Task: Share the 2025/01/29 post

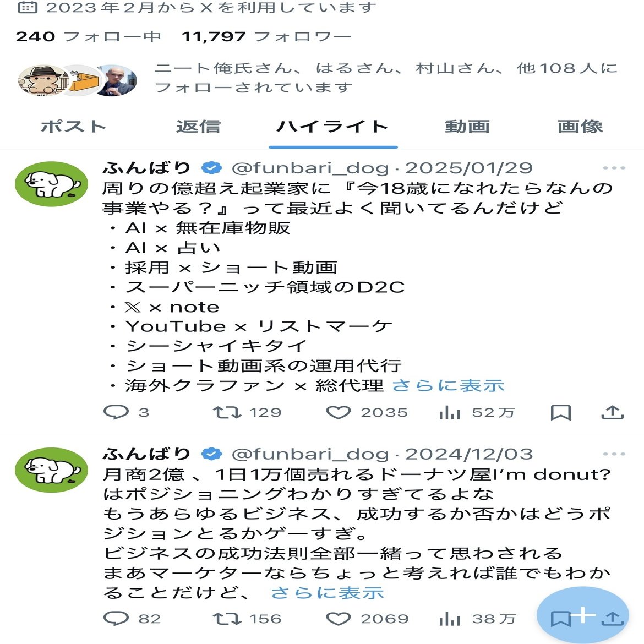Action: click(613, 412)
